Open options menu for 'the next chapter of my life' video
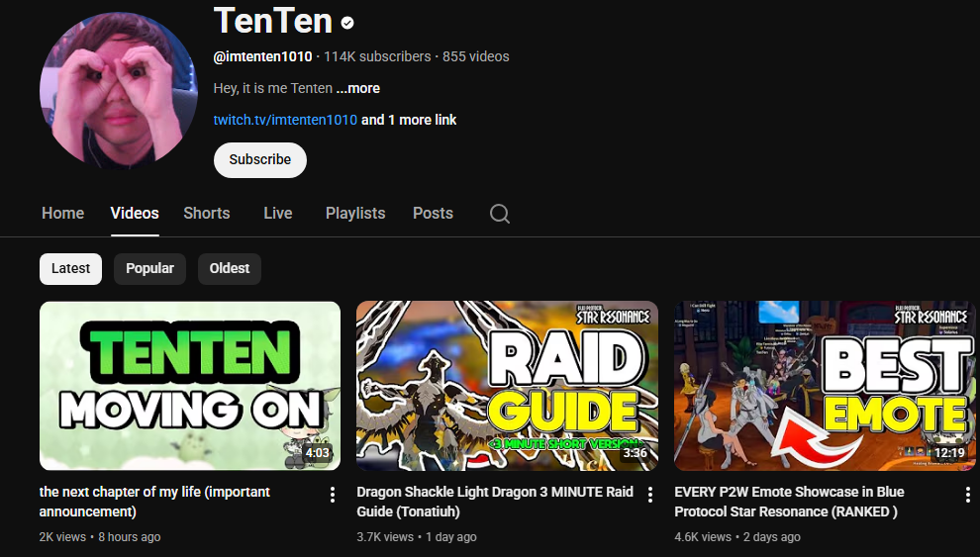 [x=333, y=496]
